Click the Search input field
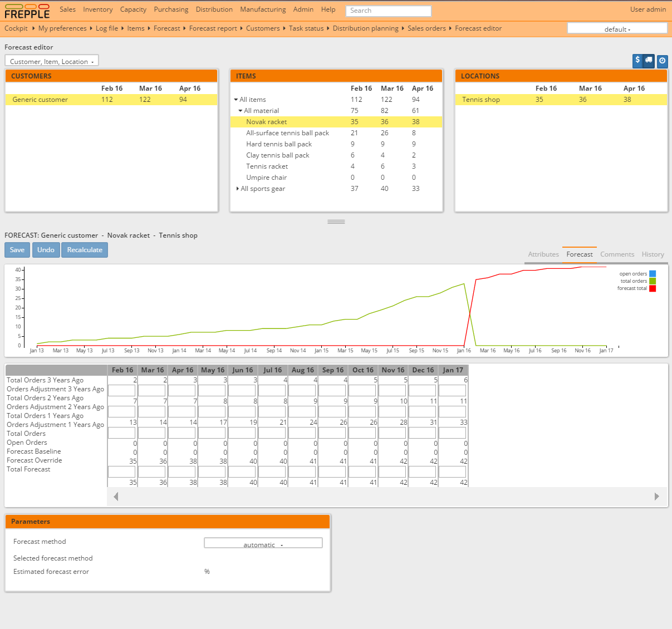This screenshot has width=672, height=629. click(388, 11)
